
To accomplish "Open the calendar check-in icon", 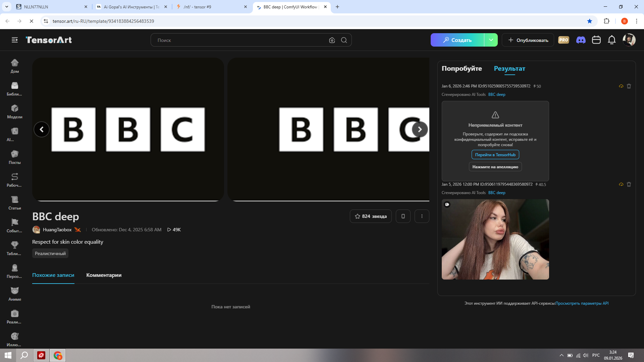I will click(x=596, y=40).
